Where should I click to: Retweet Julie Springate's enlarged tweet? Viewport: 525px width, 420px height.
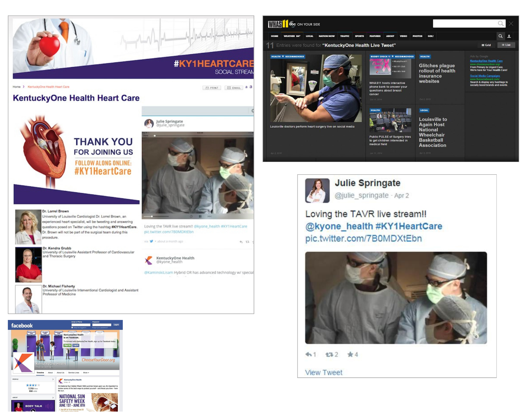point(329,354)
